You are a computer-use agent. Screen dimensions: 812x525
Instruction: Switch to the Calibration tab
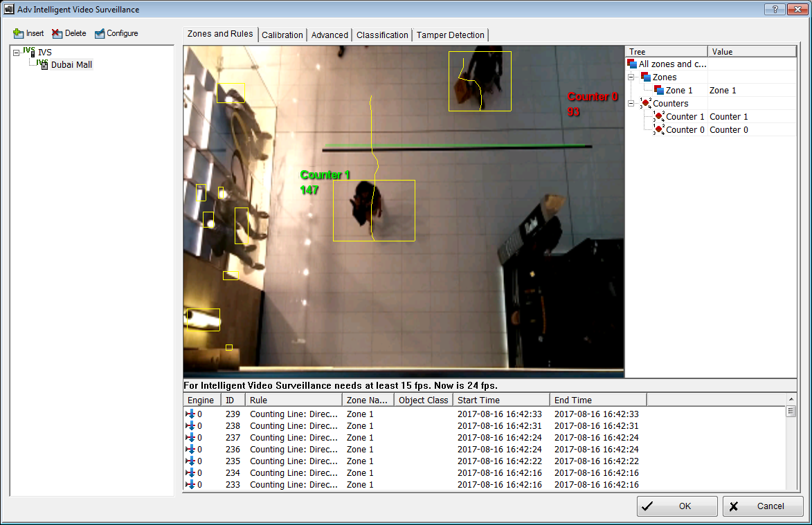click(282, 35)
